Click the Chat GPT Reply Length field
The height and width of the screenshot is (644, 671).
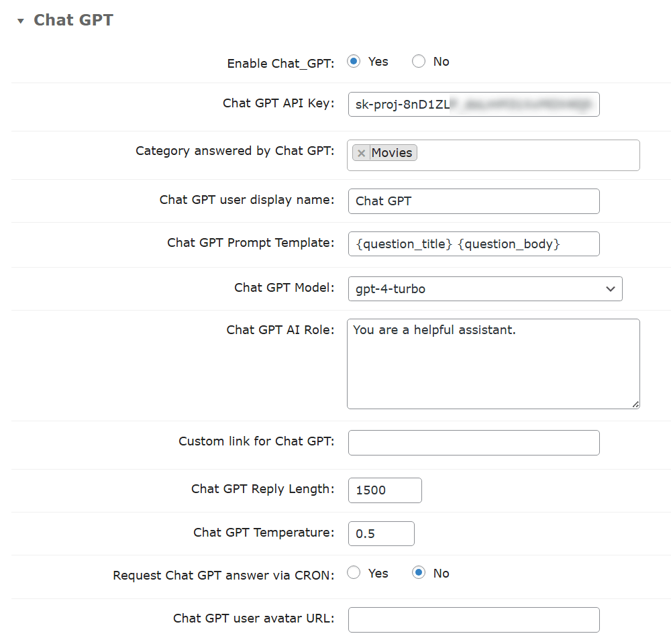pyautogui.click(x=384, y=490)
